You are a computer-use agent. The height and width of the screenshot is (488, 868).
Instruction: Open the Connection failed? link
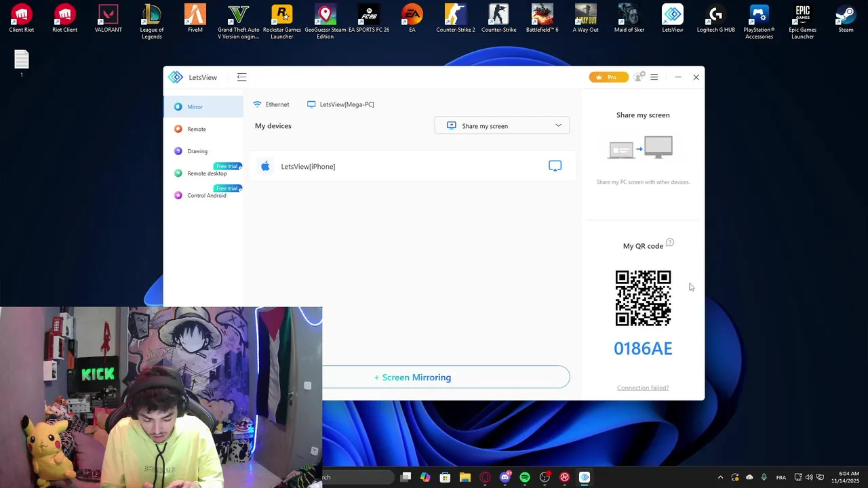(643, 388)
